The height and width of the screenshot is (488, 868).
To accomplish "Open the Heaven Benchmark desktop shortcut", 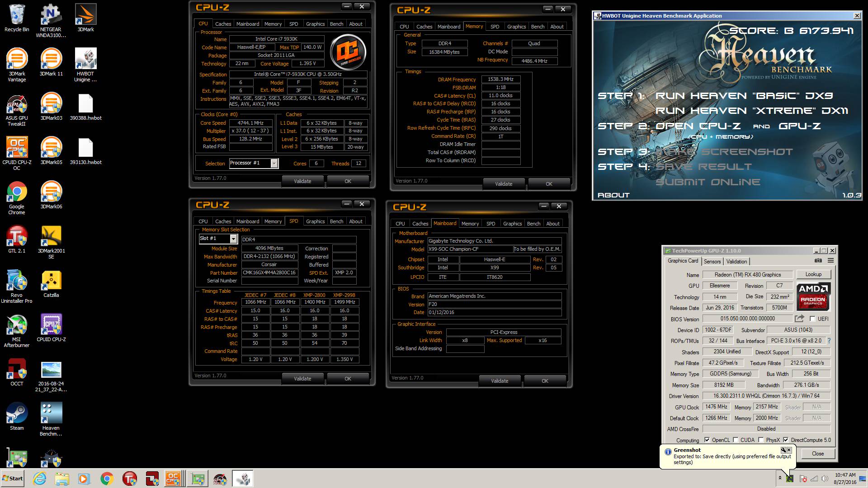I will pos(51,419).
